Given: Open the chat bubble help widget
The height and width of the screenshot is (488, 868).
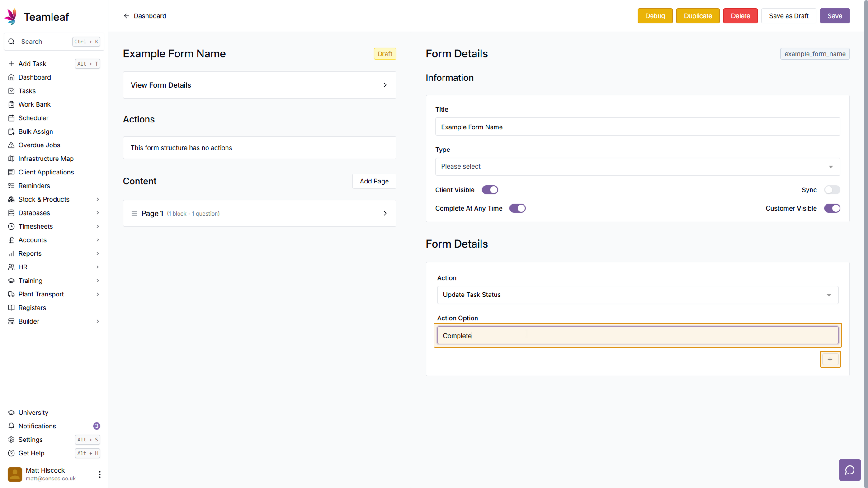Looking at the screenshot, I should click(849, 470).
